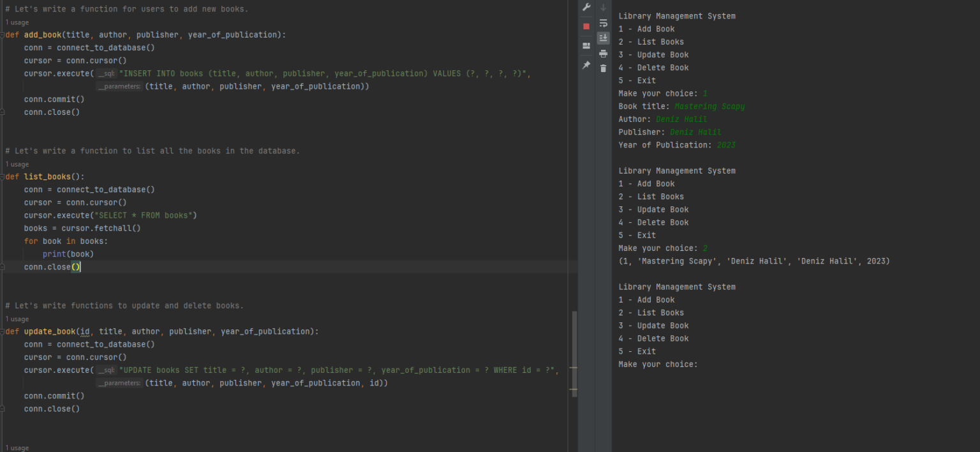
Task: Clear the console output with trash icon
Action: [603, 68]
